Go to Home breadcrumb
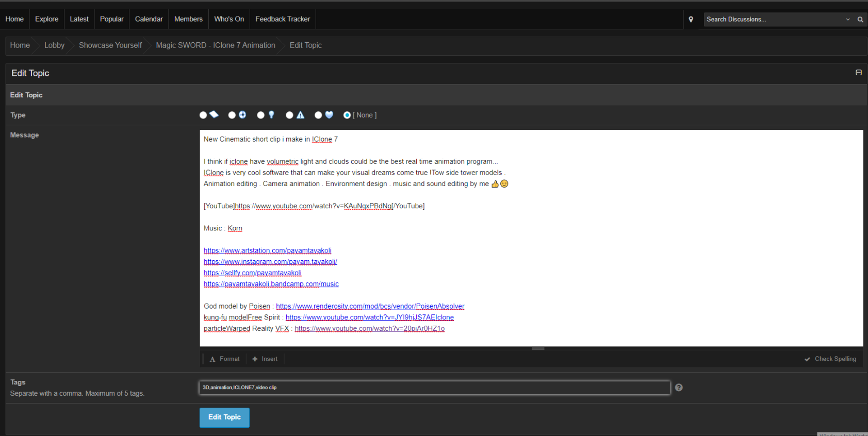 tap(20, 45)
